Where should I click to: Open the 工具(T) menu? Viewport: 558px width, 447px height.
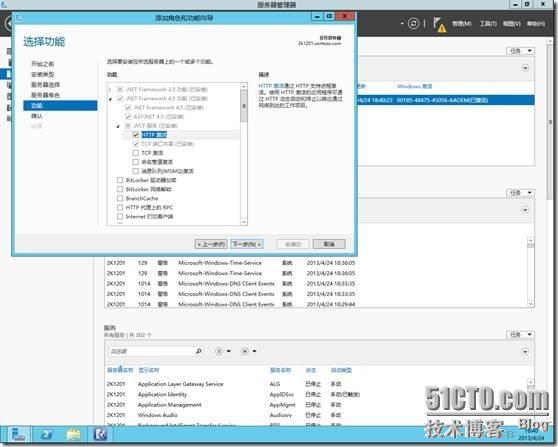[488, 24]
